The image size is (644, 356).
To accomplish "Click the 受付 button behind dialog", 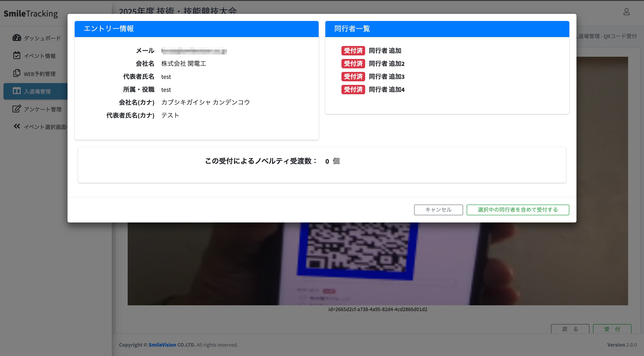I will (x=612, y=329).
